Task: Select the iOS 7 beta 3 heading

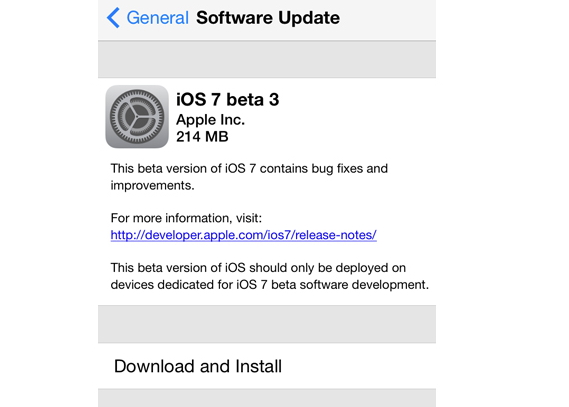Action: 228,99
